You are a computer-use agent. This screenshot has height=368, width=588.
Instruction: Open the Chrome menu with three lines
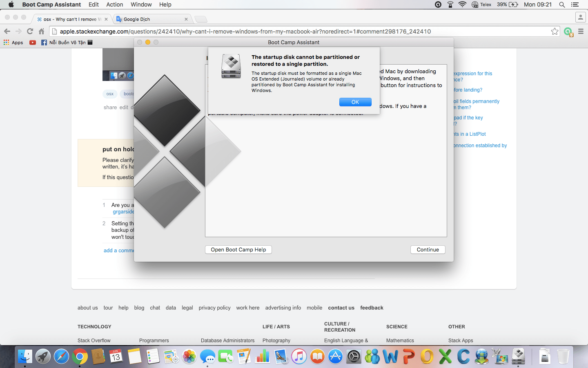point(581,31)
